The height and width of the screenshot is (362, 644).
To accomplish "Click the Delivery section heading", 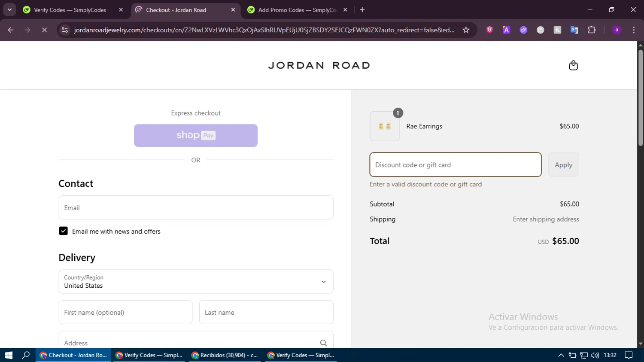I will click(x=77, y=258).
